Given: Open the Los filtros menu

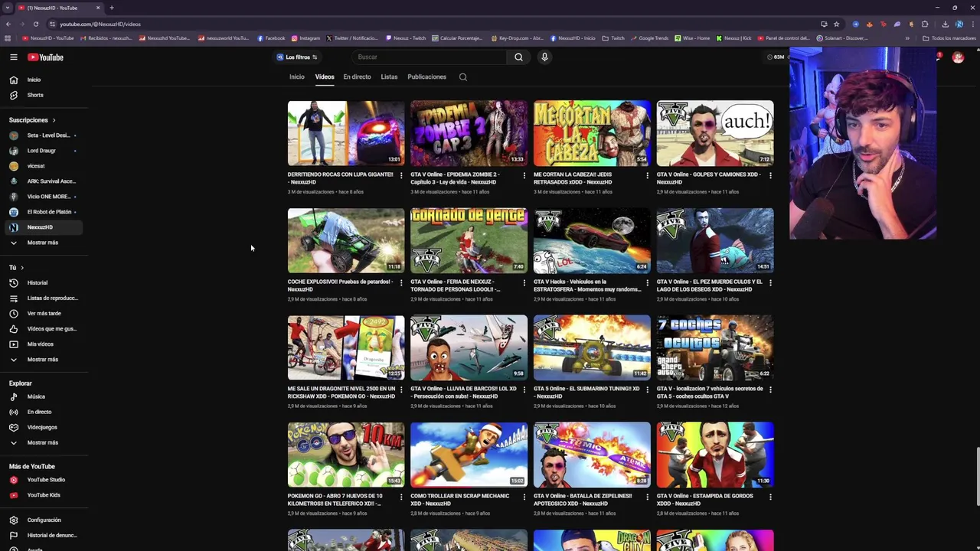Looking at the screenshot, I should pyautogui.click(x=297, y=57).
